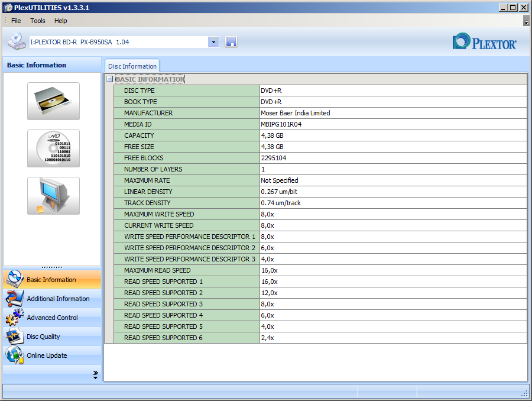Image resolution: width=532 pixels, height=401 pixels.
Task: Select WRITE SPEED PERFORMANCE DESCRIPTOR 1 label
Action: tap(187, 237)
